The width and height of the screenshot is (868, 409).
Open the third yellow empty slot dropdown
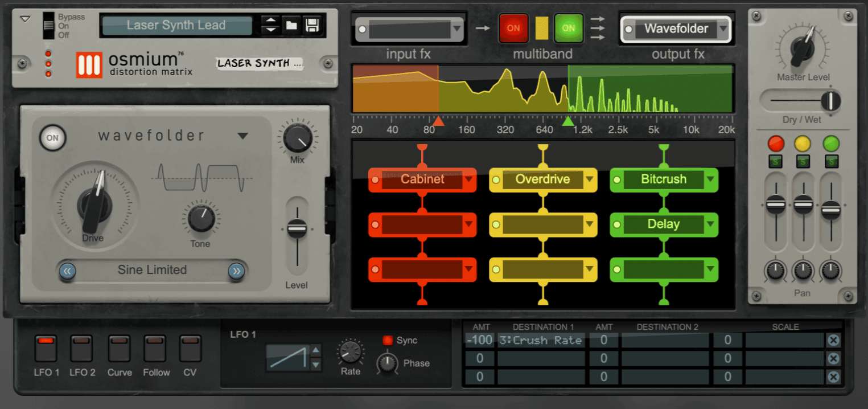point(590,270)
